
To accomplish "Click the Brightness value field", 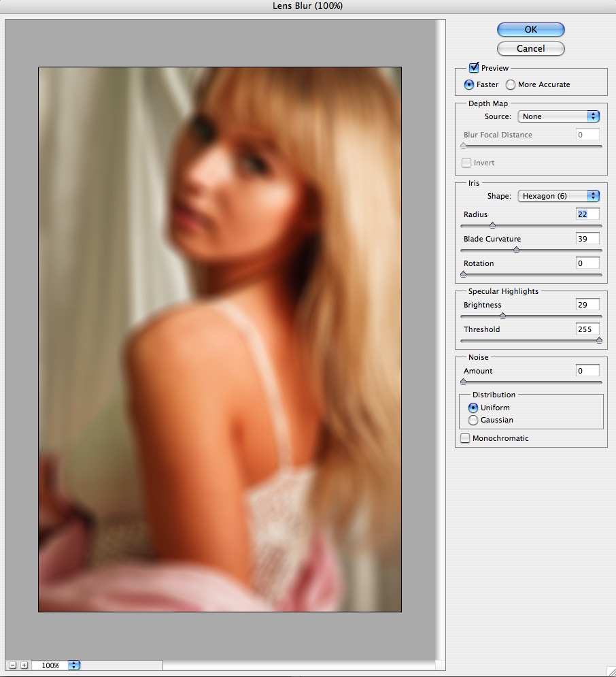I will (x=587, y=305).
